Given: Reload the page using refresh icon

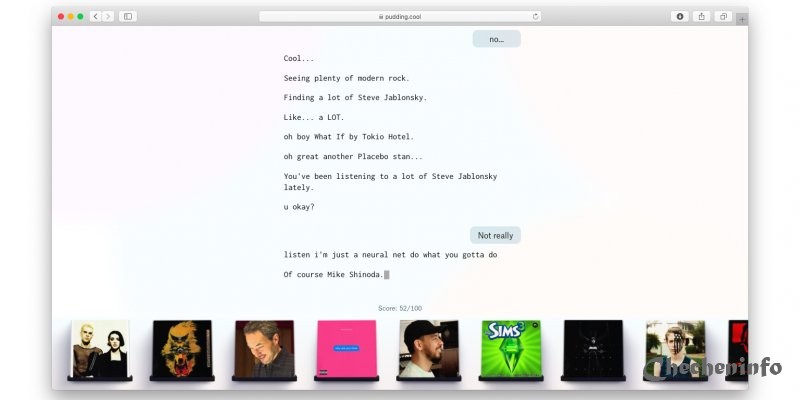Looking at the screenshot, I should (535, 16).
